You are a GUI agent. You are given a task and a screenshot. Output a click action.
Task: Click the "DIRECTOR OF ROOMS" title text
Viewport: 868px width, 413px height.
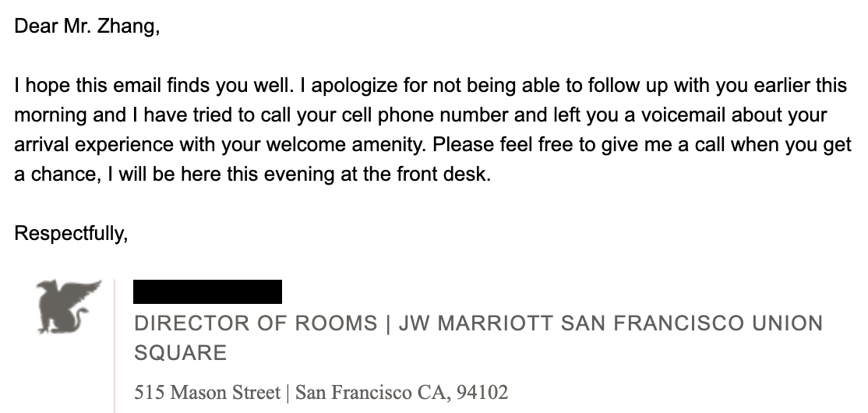(256, 323)
